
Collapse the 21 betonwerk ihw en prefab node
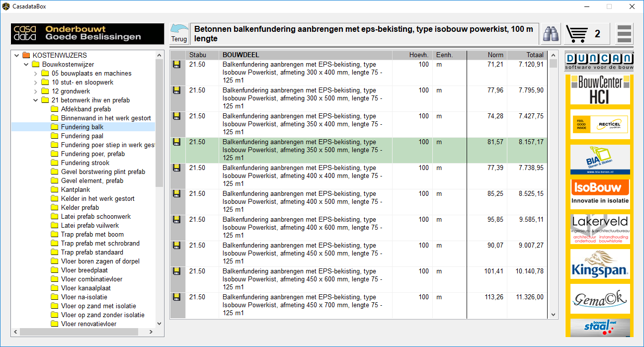point(35,100)
